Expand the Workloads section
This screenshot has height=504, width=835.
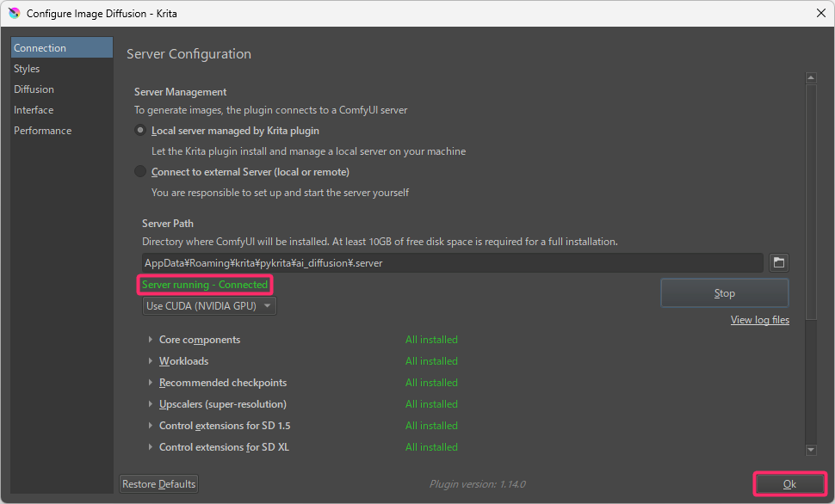[150, 361]
